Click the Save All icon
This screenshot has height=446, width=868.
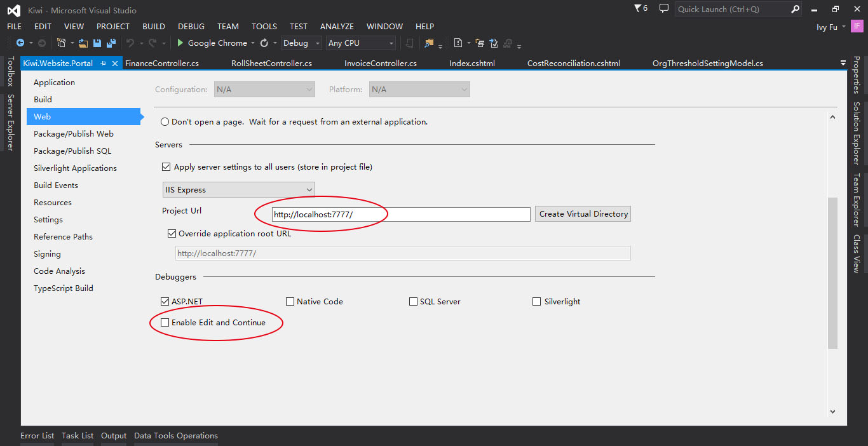pyautogui.click(x=111, y=43)
